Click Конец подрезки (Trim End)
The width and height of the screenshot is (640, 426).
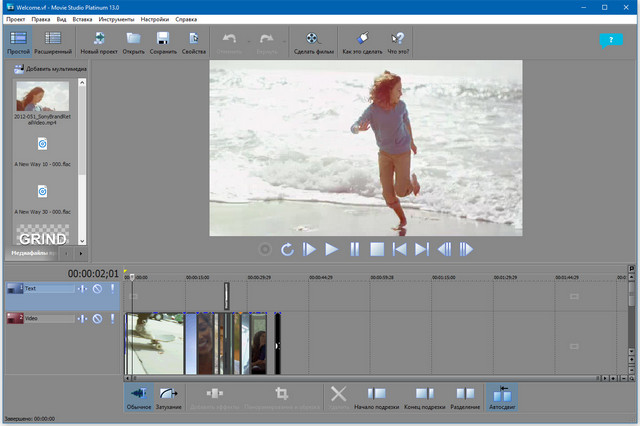(x=424, y=397)
